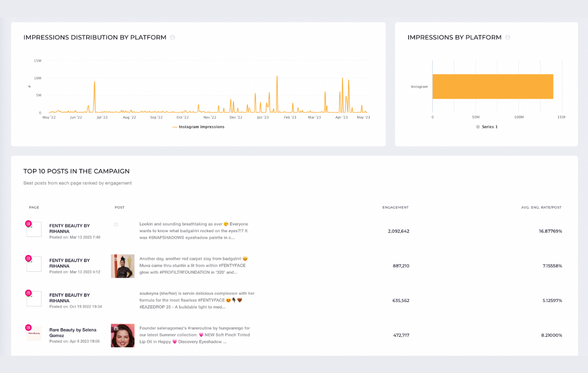The image size is (588, 373).
Task: Click Instagram badge on Mar 13 2023 7:40 post
Action: pos(28,224)
